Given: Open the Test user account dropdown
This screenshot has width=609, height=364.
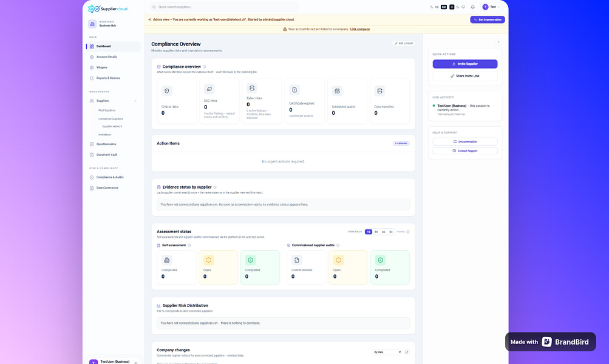Looking at the screenshot, I should (491, 7).
